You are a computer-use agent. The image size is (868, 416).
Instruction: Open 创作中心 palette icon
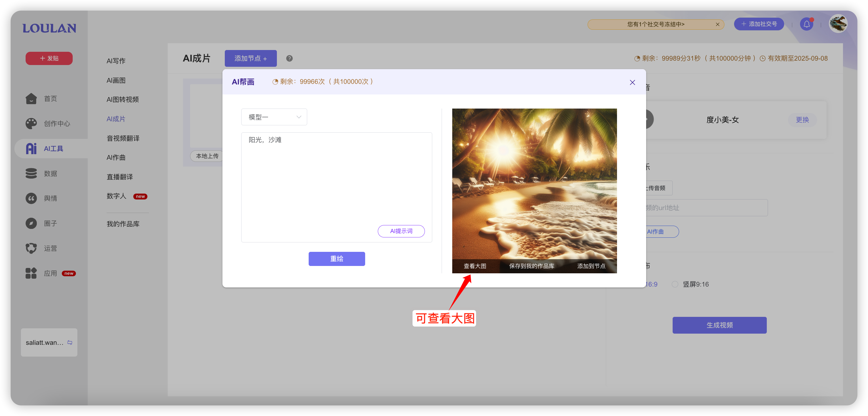31,124
